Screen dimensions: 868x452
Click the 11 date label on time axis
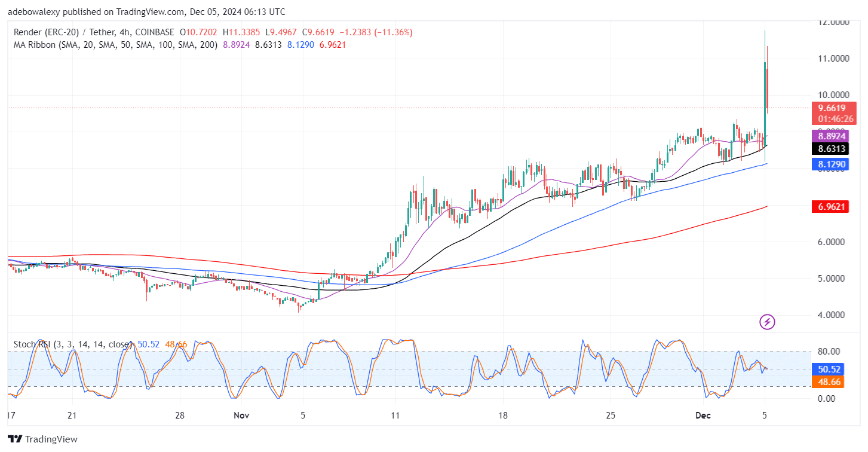pyautogui.click(x=394, y=415)
